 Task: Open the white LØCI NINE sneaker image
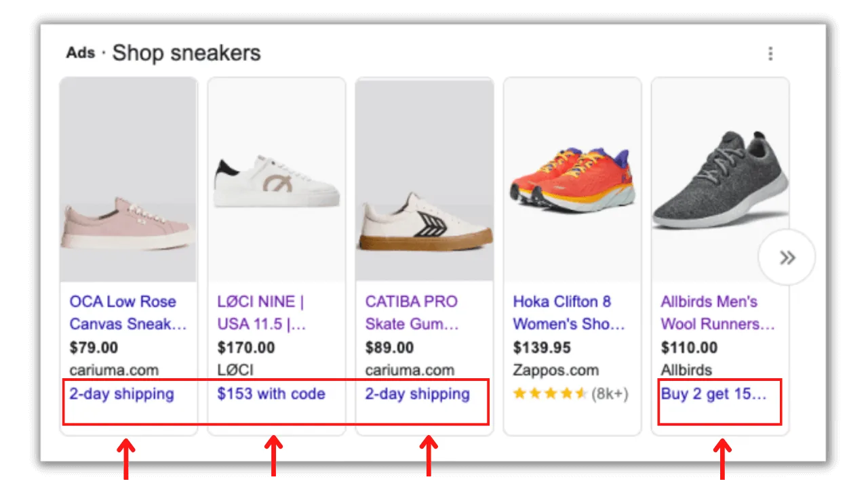click(x=276, y=180)
